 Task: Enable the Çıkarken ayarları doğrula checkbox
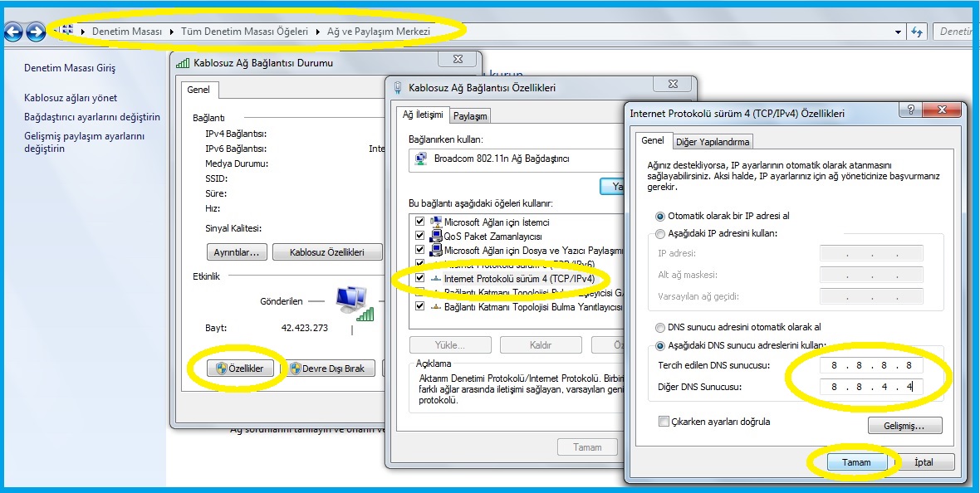(664, 422)
